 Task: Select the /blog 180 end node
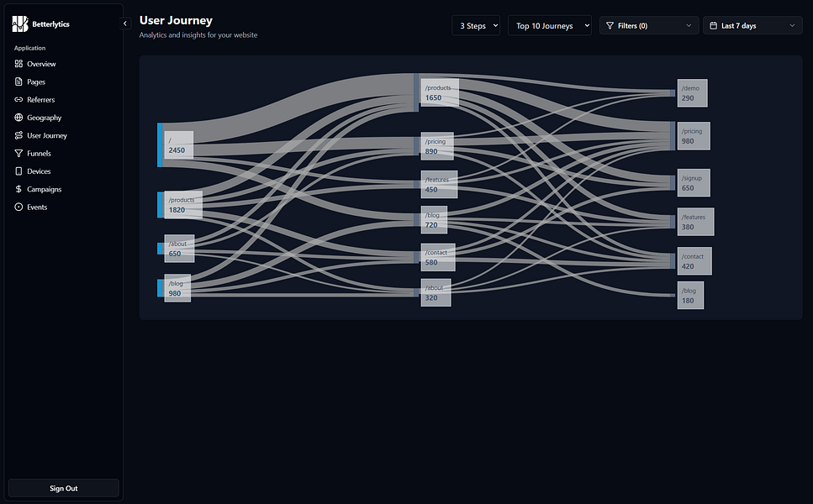tap(690, 295)
